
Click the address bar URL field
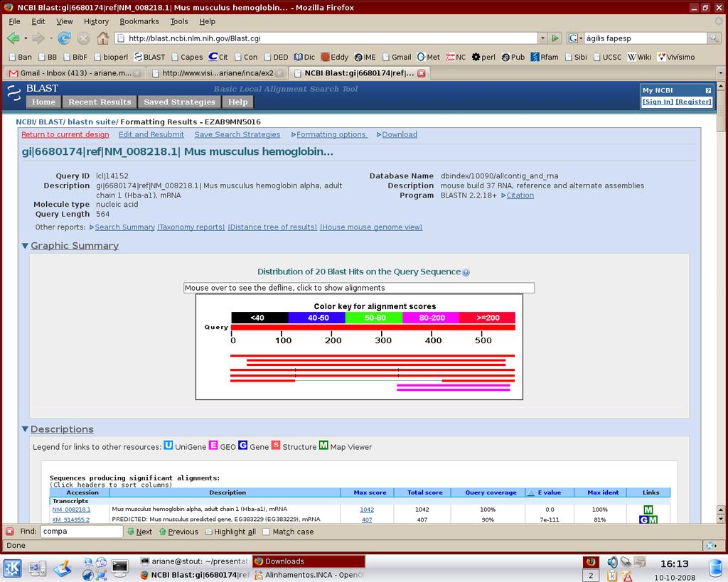click(x=327, y=38)
